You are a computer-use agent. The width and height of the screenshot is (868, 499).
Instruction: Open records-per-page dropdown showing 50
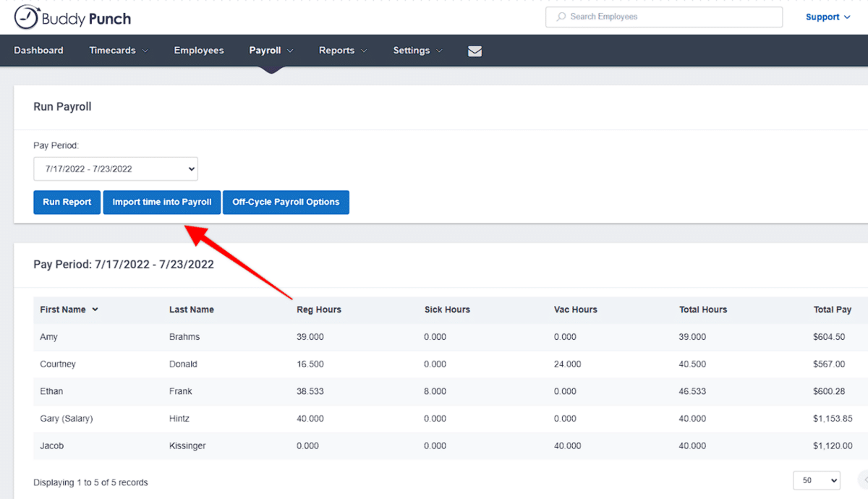(x=817, y=480)
